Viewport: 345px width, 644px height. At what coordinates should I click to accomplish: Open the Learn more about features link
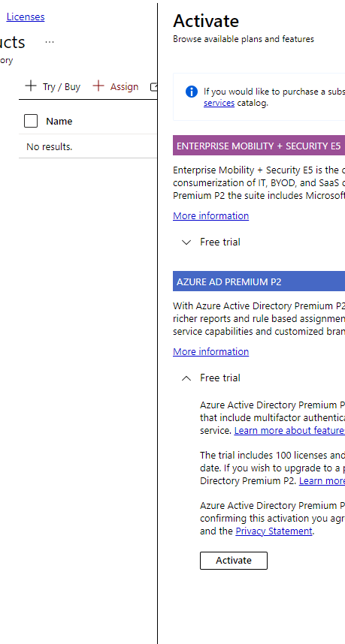pos(289,430)
